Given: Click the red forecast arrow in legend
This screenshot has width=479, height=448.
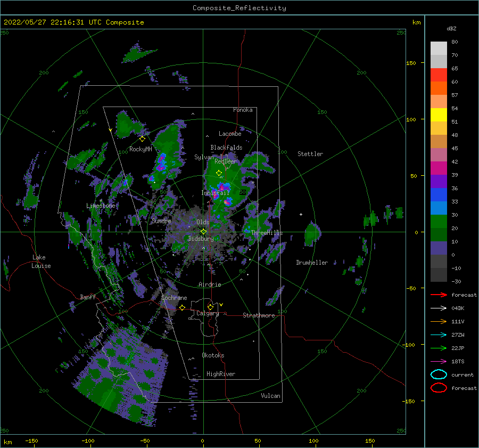Looking at the screenshot, I should [439, 295].
